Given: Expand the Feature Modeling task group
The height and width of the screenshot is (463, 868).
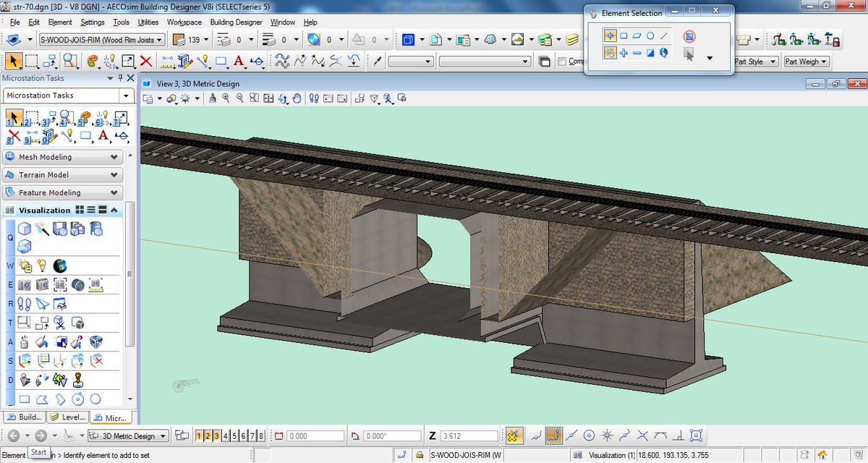Looking at the screenshot, I should [62, 193].
